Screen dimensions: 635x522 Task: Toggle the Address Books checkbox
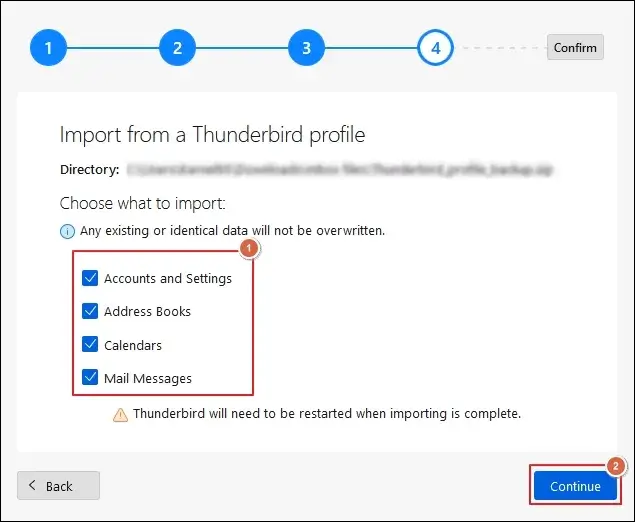[x=90, y=311]
